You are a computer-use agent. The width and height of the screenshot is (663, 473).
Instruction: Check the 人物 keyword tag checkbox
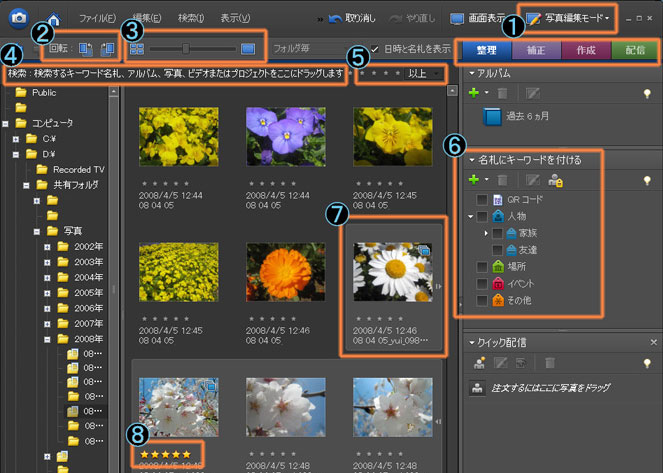(x=483, y=215)
